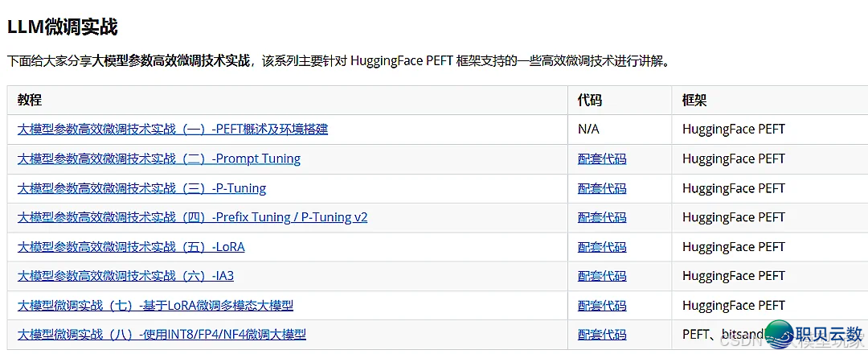Click the 框架 column header
Image resolution: width=868 pixels, height=354 pixels.
pyautogui.click(x=694, y=100)
